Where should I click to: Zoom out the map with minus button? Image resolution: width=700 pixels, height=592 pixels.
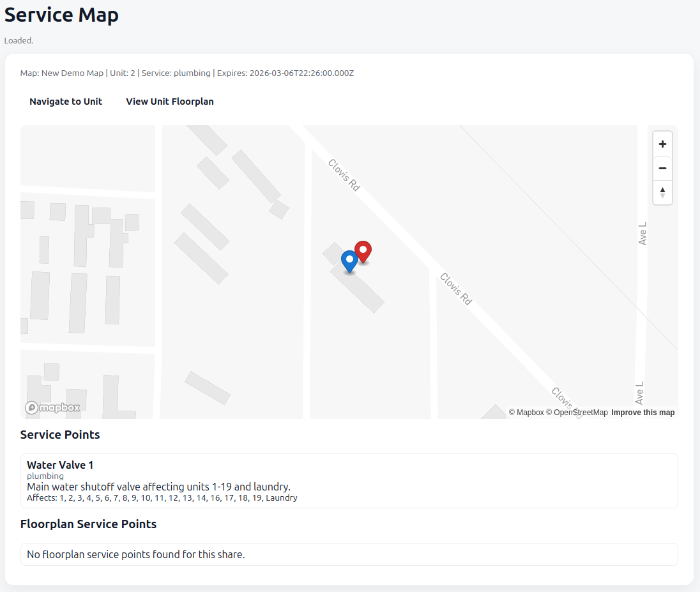coord(662,168)
